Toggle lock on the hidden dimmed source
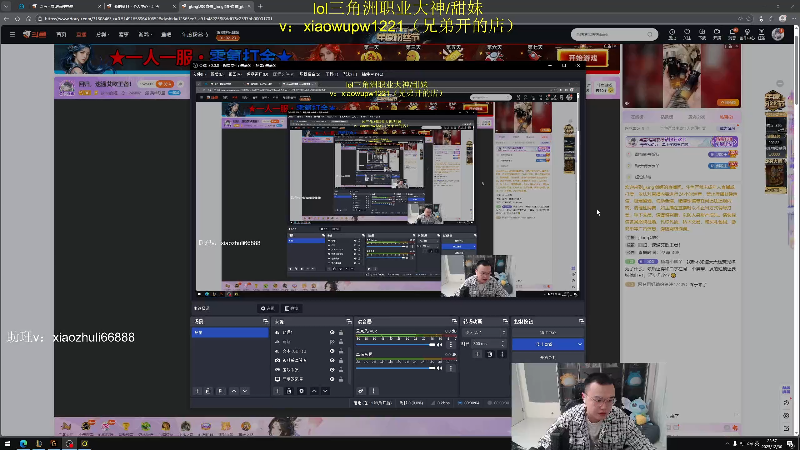Screen dimensions: 800x450 [x=341, y=342]
